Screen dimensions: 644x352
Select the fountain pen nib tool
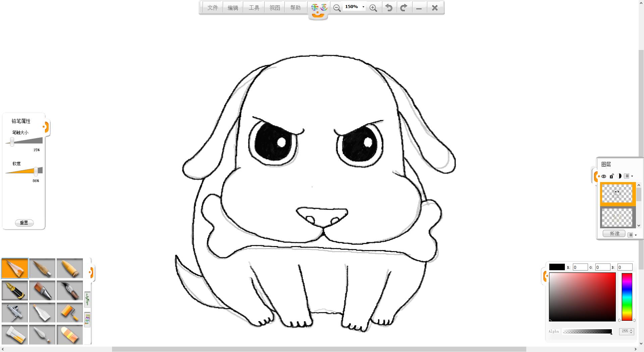coord(15,290)
